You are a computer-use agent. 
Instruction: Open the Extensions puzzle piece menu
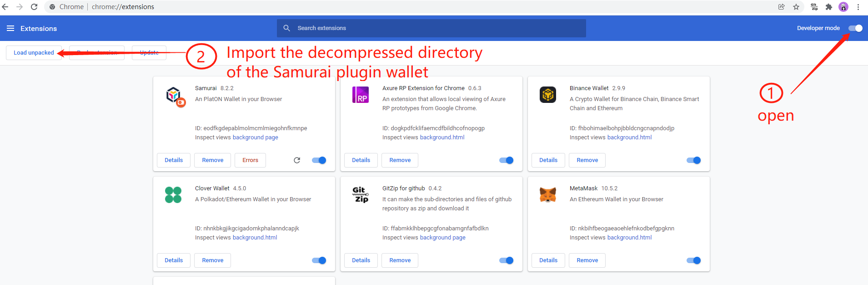click(829, 7)
